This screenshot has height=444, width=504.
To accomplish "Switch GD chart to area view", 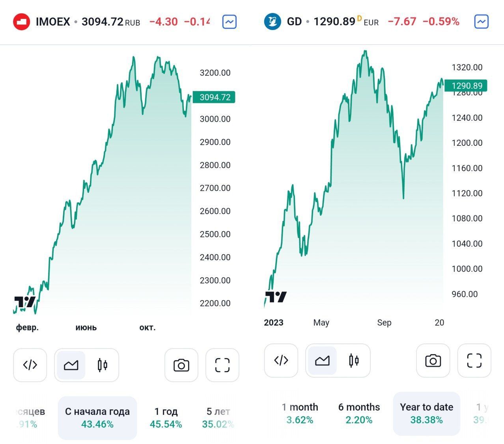I will (x=322, y=360).
